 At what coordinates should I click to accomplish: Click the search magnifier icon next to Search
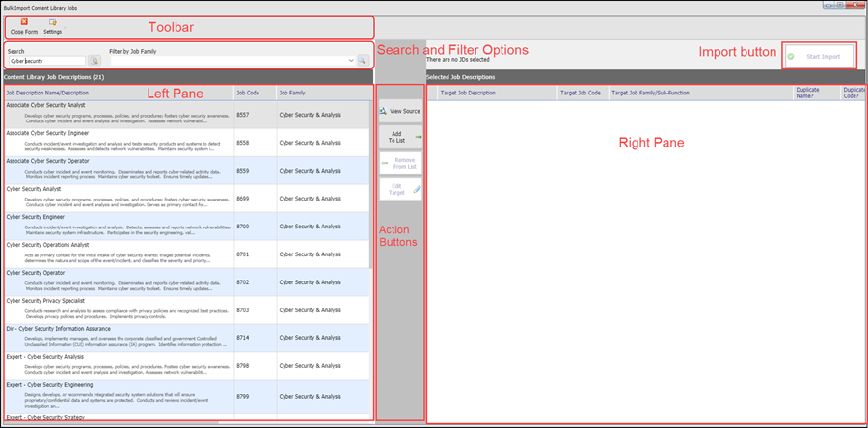coord(95,61)
